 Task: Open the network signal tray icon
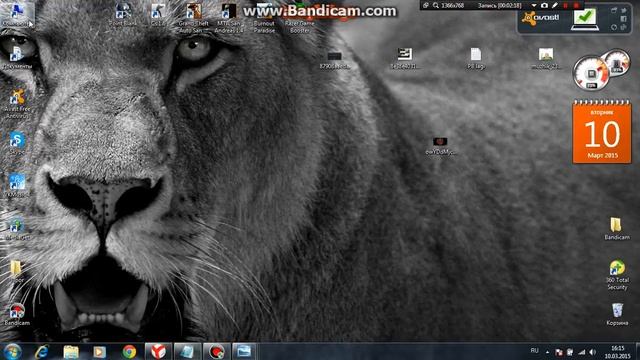(581, 352)
